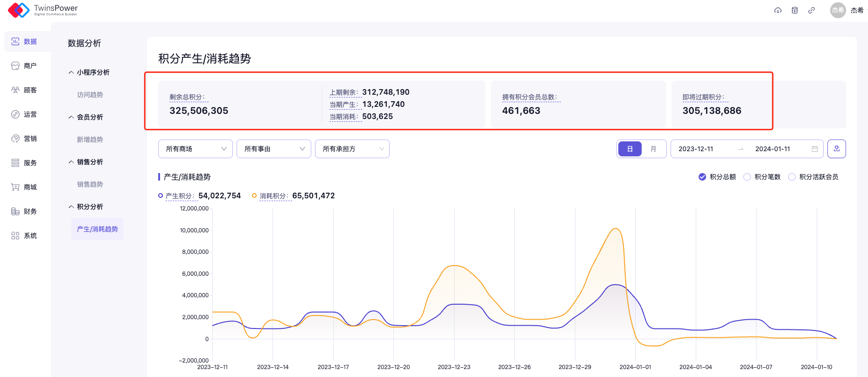Open the database icon in top bar
The width and height of the screenshot is (868, 377).
pos(795,10)
